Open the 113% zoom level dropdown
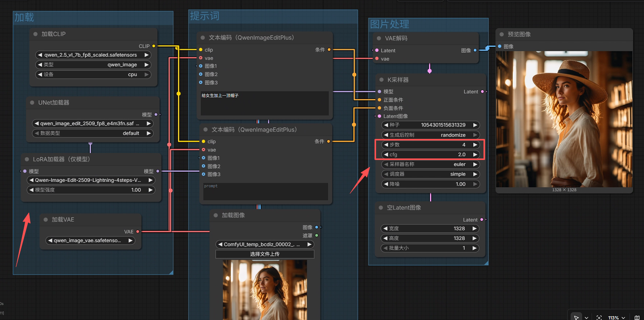The width and height of the screenshot is (644, 320). pos(617,317)
